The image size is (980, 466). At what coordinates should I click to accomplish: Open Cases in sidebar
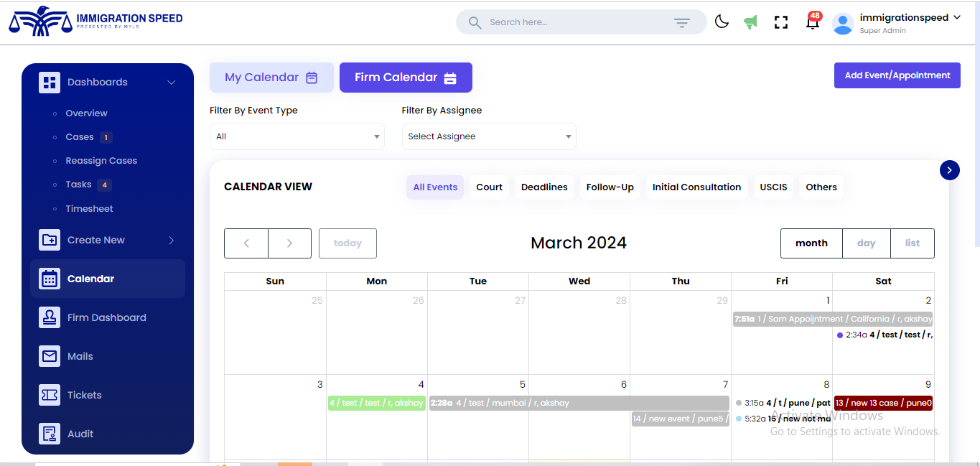[80, 137]
